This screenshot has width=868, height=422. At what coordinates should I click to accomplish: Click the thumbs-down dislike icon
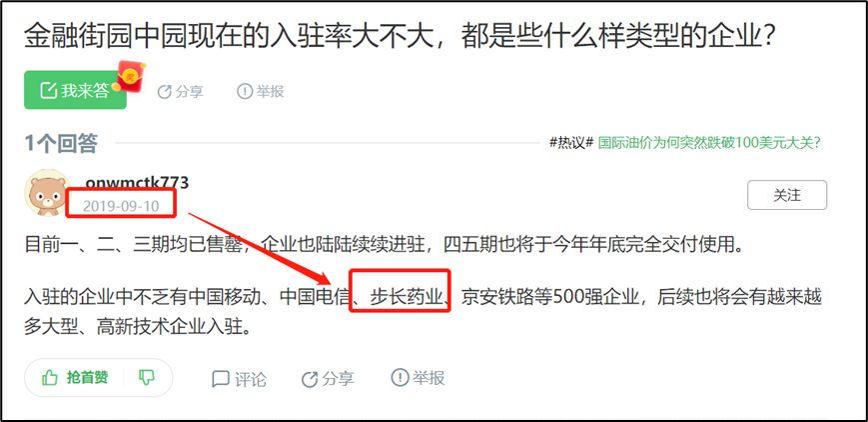tap(146, 378)
